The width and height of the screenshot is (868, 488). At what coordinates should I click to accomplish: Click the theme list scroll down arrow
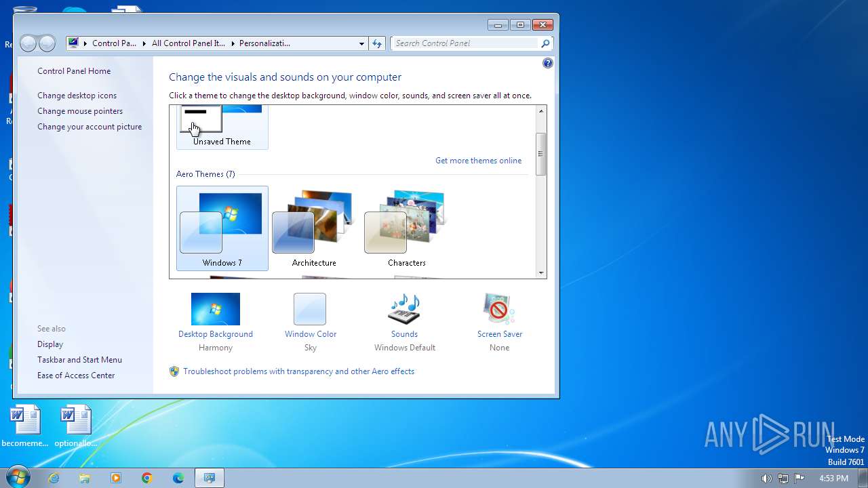(x=540, y=272)
